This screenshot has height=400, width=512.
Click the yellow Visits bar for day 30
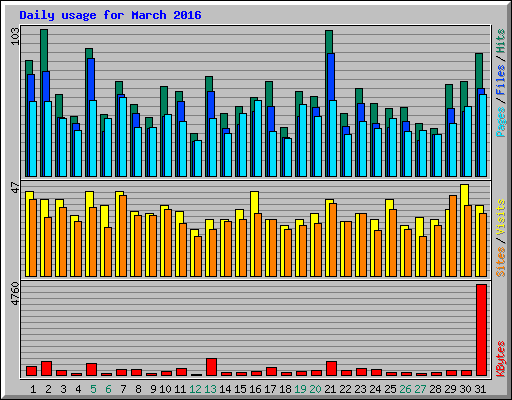point(464,195)
